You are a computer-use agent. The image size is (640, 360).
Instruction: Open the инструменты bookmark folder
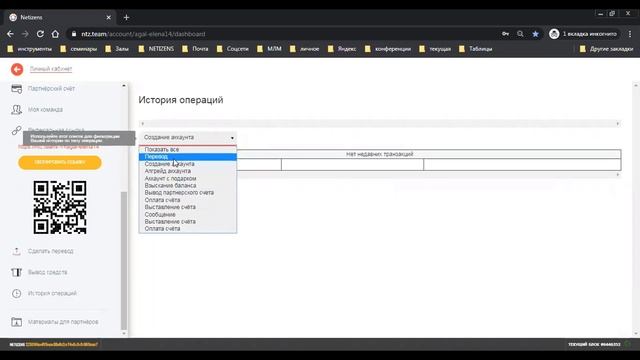(30, 49)
